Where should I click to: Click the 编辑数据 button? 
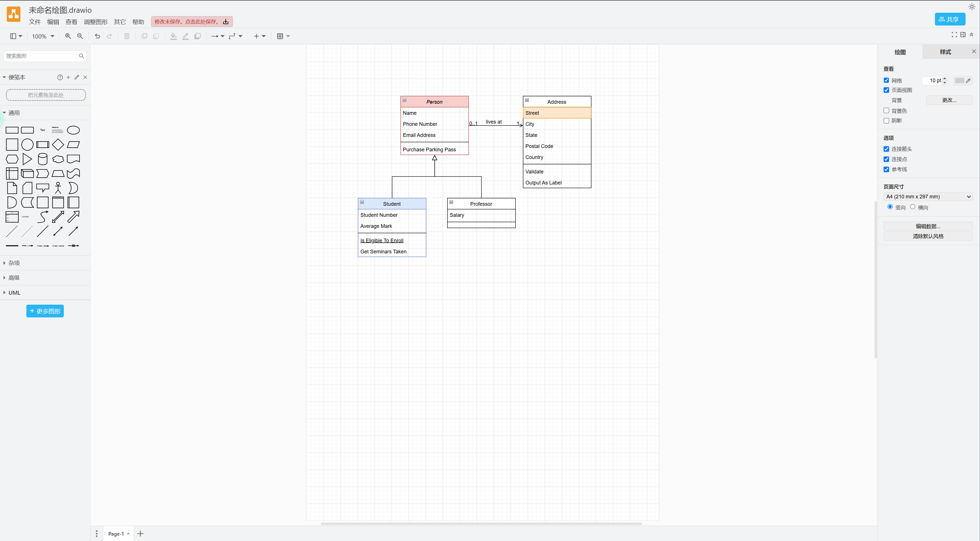(928, 226)
